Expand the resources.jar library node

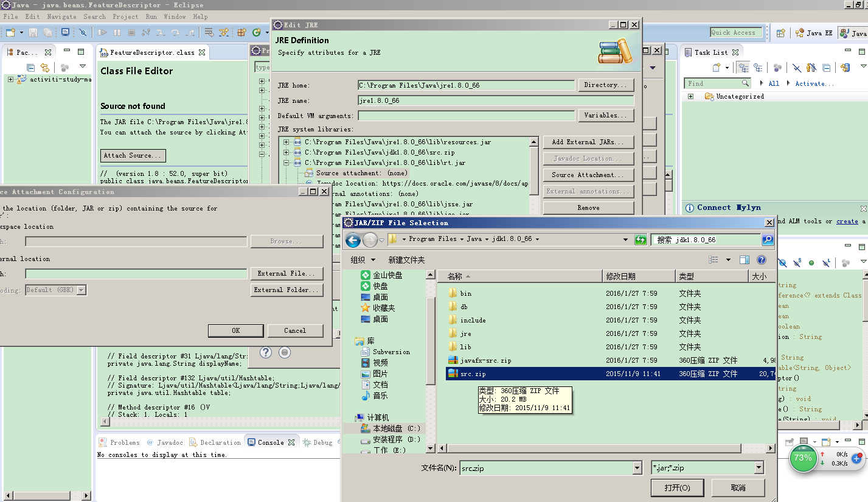(286, 142)
